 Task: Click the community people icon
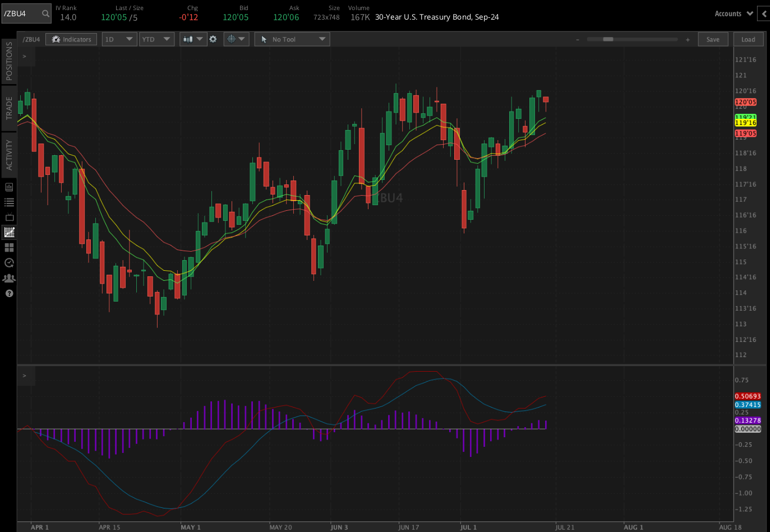coord(9,277)
